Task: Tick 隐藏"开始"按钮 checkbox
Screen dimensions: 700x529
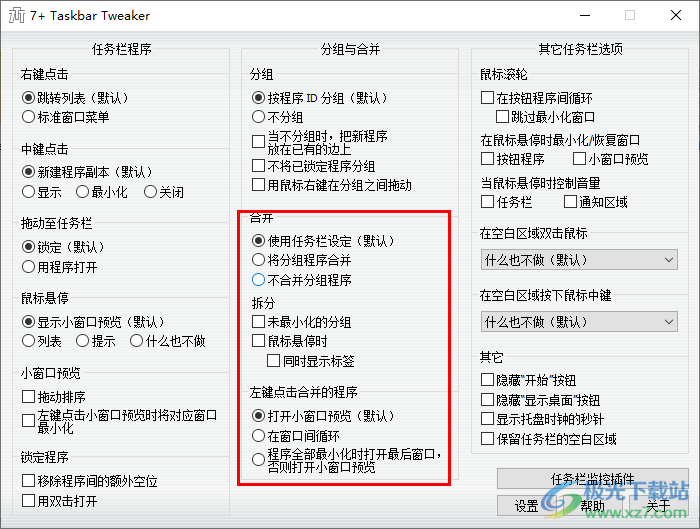Action: click(488, 380)
